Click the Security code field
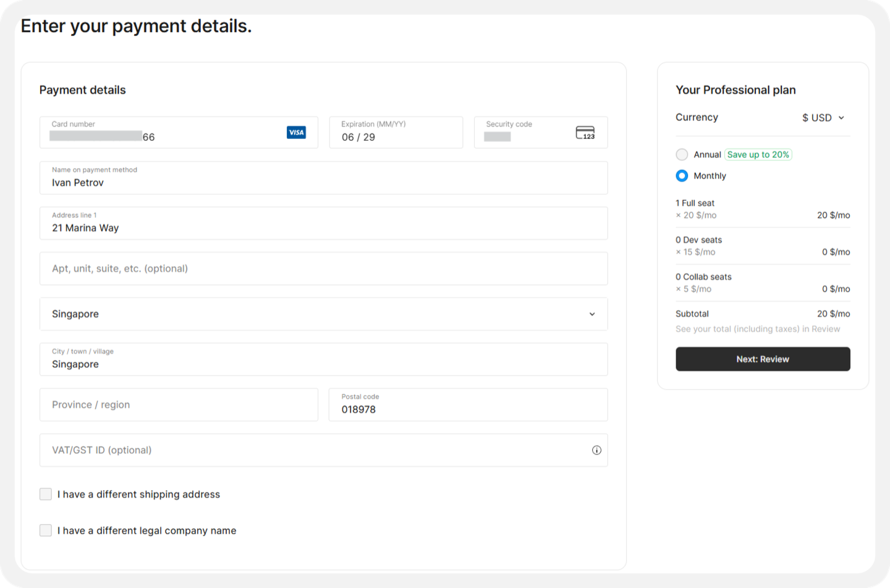Viewport: 890px width, 588px height. tap(541, 132)
